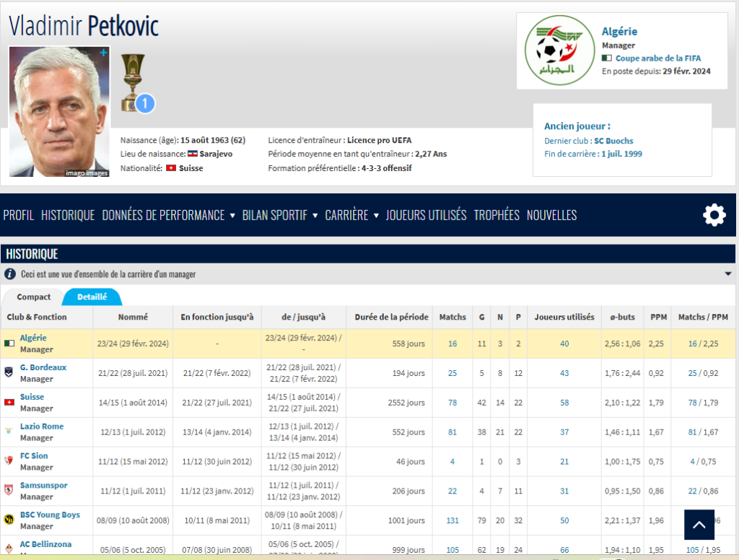This screenshot has height=560, width=739.
Task: Click the G. Bordeaux club crest
Action: [x=9, y=372]
